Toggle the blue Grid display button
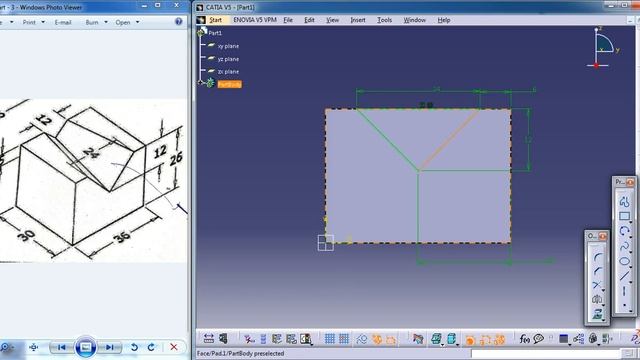The width and height of the screenshot is (640, 360). click(330, 339)
